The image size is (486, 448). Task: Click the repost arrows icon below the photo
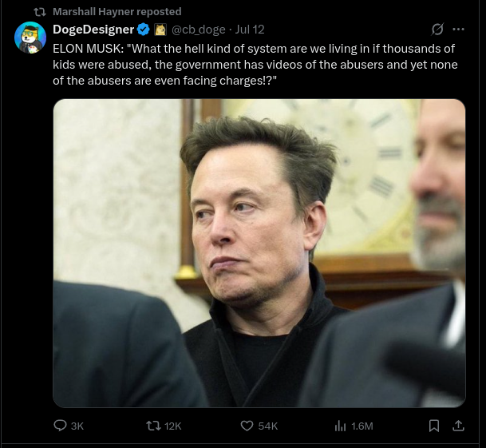(x=153, y=426)
